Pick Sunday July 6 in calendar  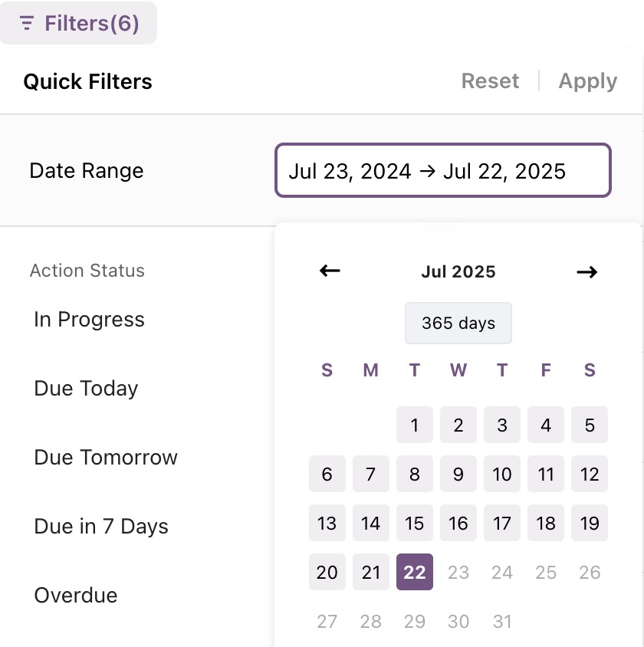pyautogui.click(x=327, y=474)
